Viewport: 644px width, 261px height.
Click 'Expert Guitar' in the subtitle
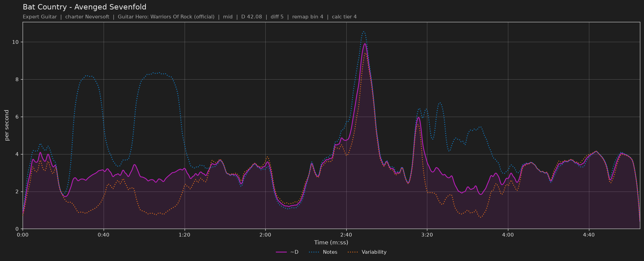40,17
